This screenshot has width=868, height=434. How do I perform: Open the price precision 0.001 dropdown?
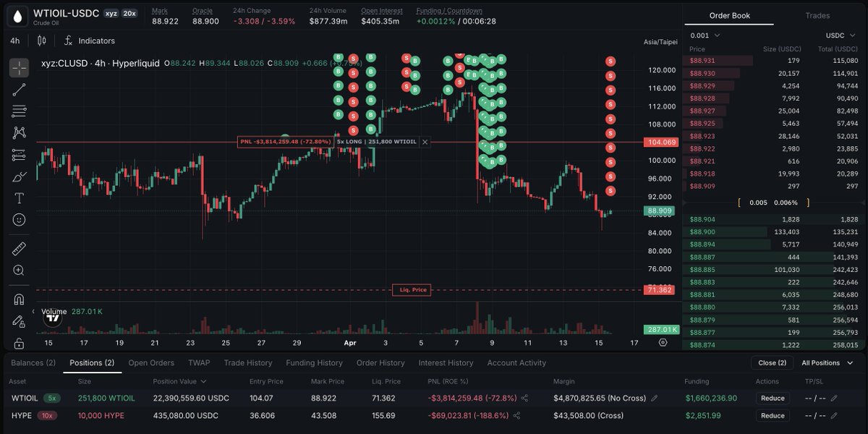point(705,35)
